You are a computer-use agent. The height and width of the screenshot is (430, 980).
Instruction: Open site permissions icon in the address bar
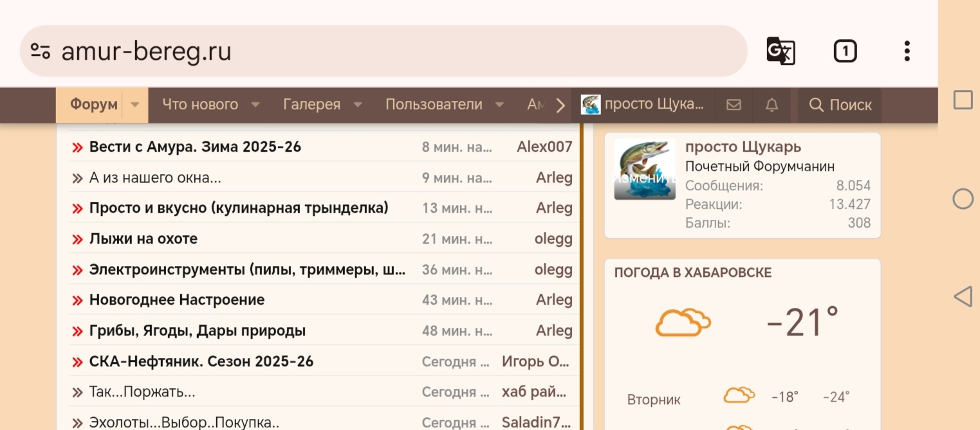40,51
